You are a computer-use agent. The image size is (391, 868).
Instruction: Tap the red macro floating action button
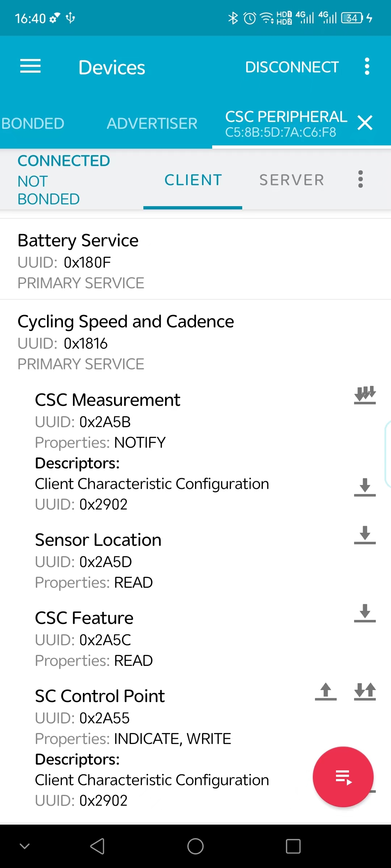point(343,777)
